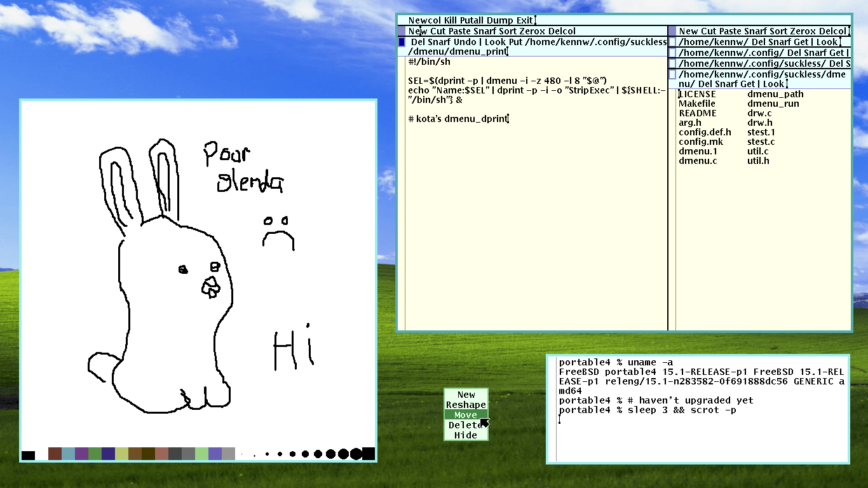Click the util.c file entry
Viewport: 868px width, 488px height.
point(758,151)
